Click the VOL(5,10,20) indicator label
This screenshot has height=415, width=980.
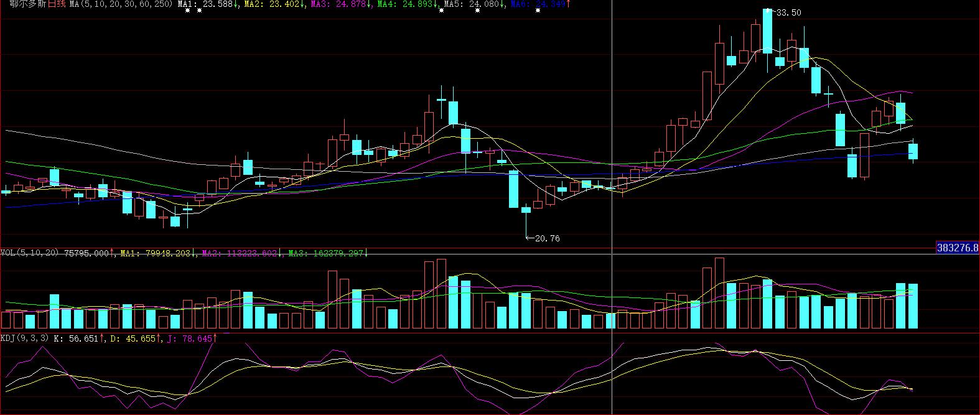click(x=30, y=253)
